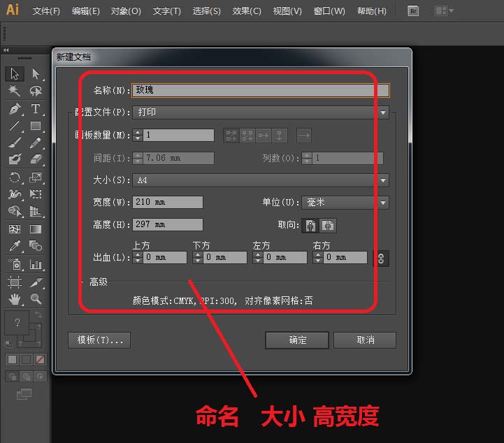Set paint type to solid Color
Image resolution: width=504 pixels, height=443 pixels.
click(x=12, y=359)
